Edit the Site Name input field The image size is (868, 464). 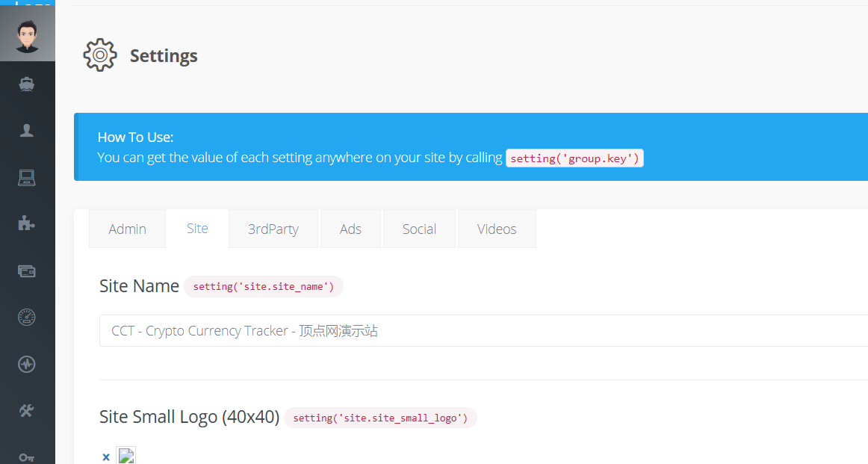(483, 330)
